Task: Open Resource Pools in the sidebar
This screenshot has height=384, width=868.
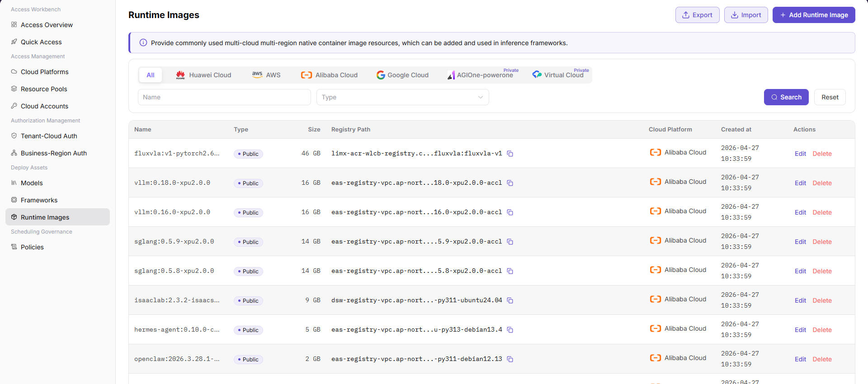Action: (57, 89)
